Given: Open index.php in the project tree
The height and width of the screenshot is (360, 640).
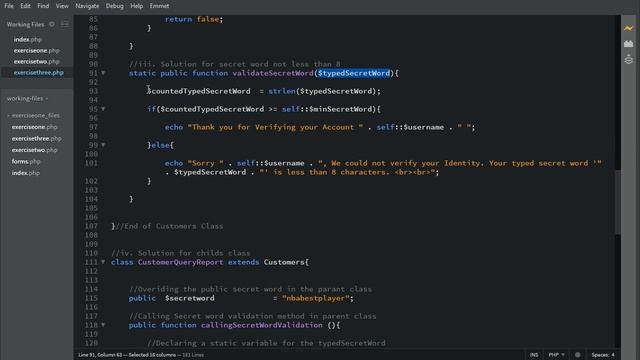Looking at the screenshot, I should coord(26,173).
